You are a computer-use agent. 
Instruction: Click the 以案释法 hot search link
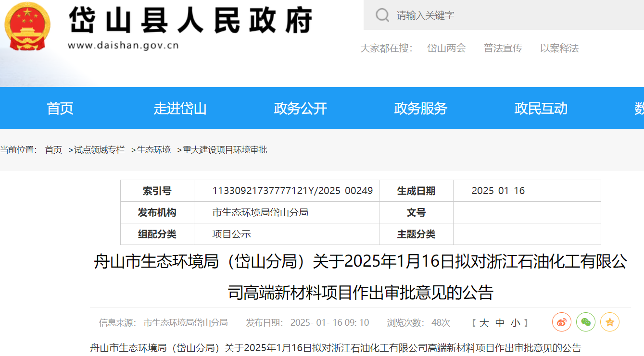pos(559,48)
